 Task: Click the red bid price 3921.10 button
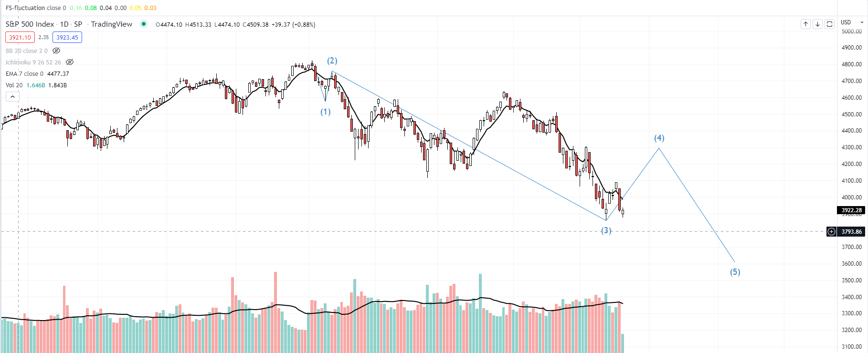point(20,37)
